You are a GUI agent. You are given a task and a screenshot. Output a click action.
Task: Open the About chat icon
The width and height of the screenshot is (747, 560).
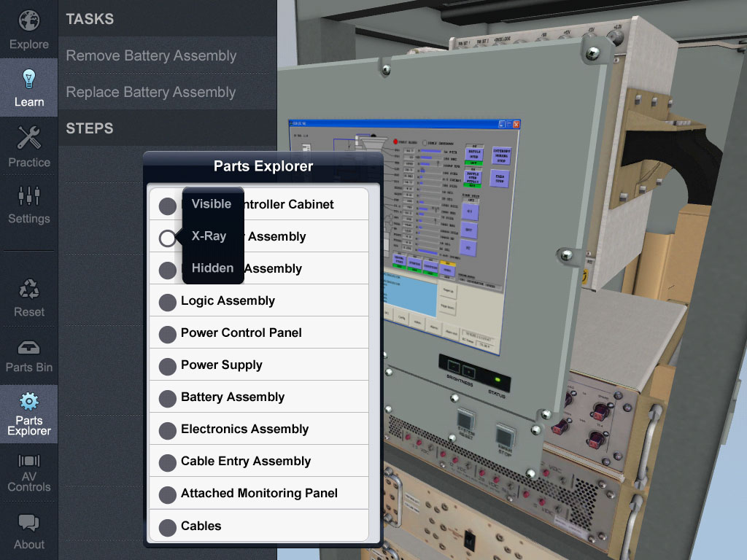coord(28,523)
